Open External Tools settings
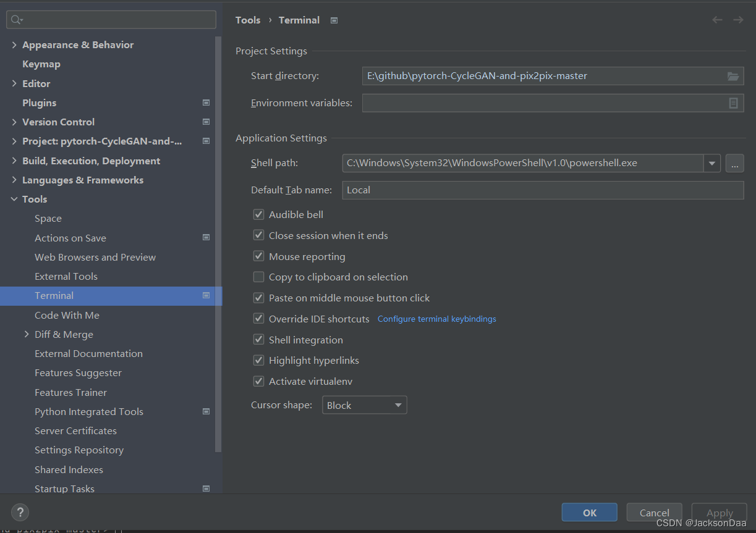 [x=66, y=276]
